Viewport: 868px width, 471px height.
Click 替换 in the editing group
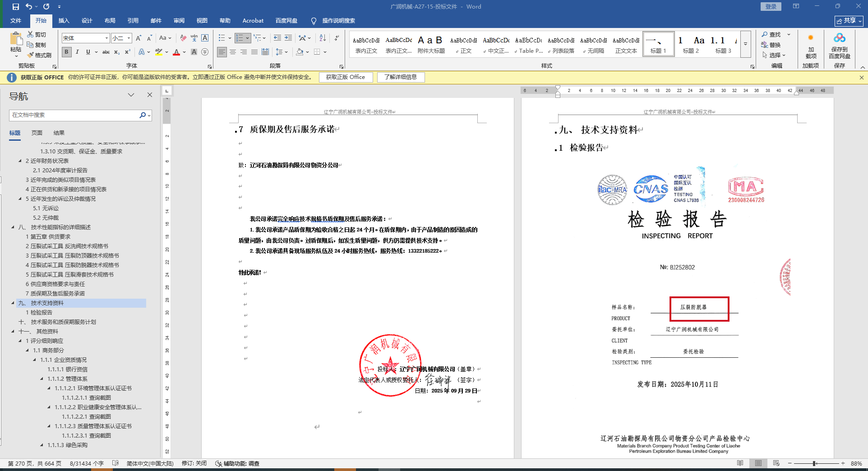point(771,45)
